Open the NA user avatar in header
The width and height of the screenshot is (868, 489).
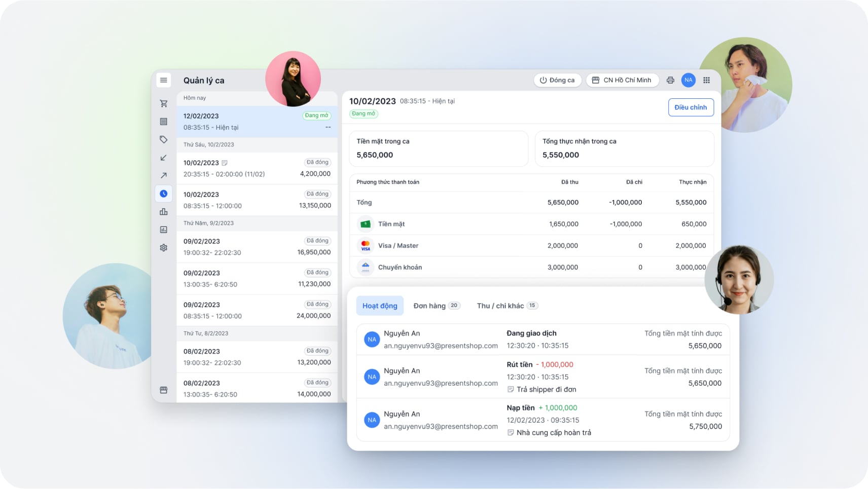(688, 80)
